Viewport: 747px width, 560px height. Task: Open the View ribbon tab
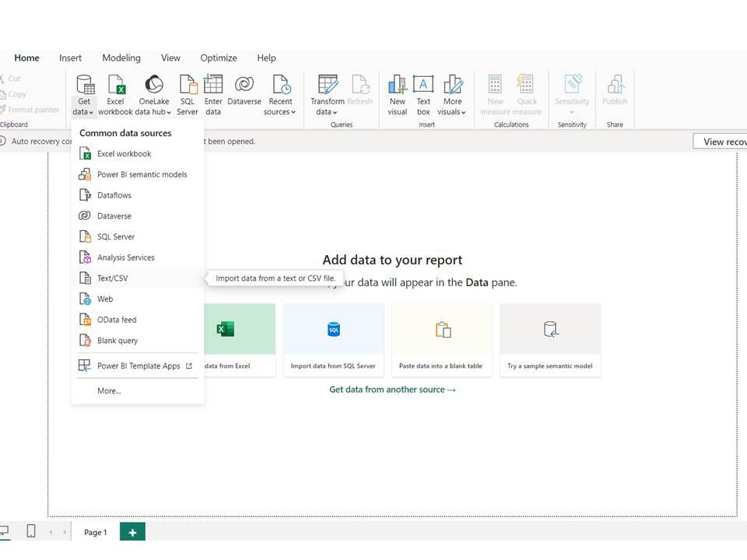click(x=170, y=58)
